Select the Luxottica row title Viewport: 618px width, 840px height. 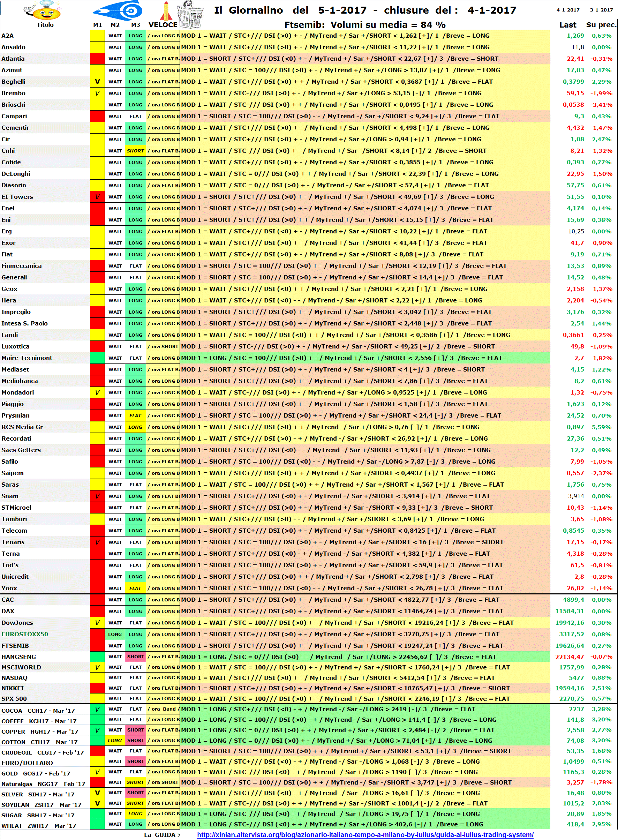pos(15,346)
